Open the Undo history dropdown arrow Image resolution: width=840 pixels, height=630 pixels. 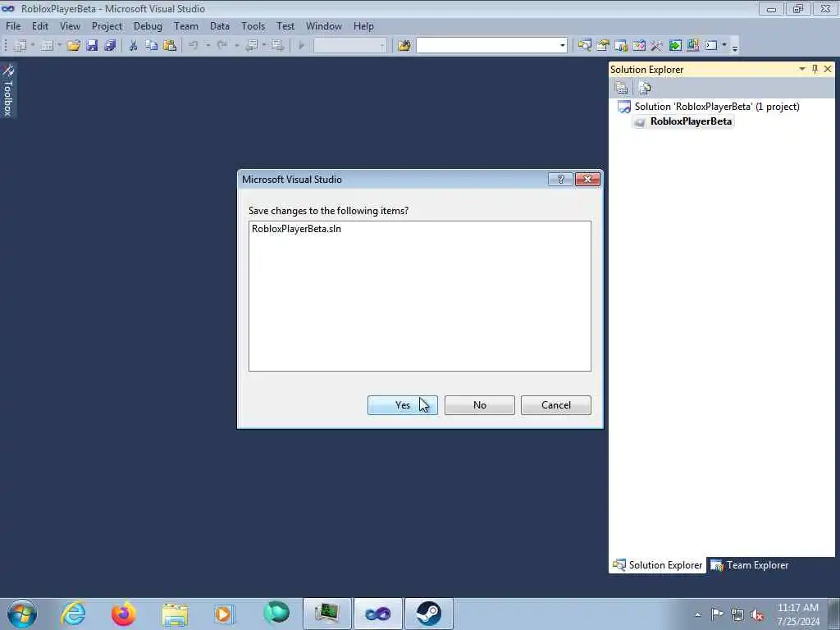click(x=208, y=46)
